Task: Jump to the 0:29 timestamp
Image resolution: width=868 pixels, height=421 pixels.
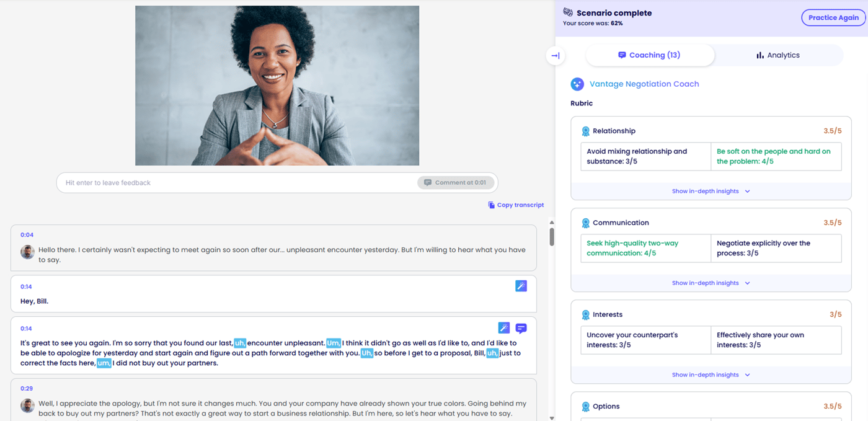Action: [x=27, y=389]
